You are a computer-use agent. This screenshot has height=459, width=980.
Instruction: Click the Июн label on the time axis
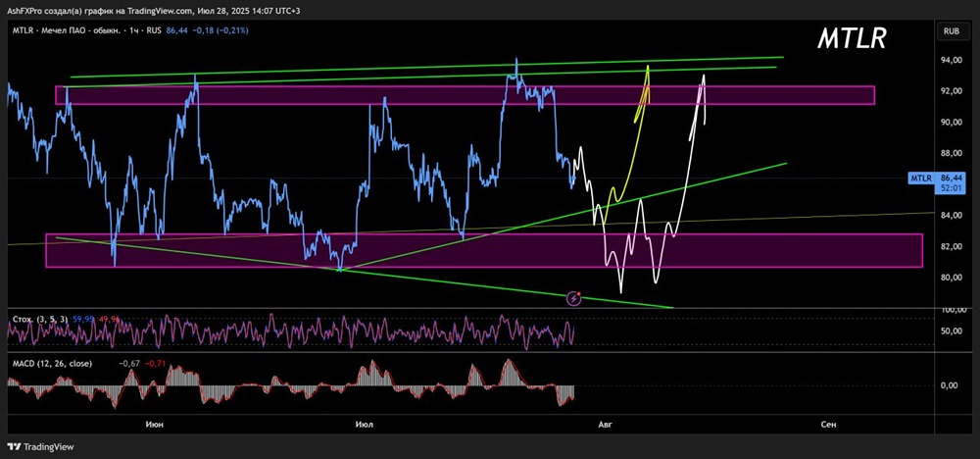tap(155, 425)
